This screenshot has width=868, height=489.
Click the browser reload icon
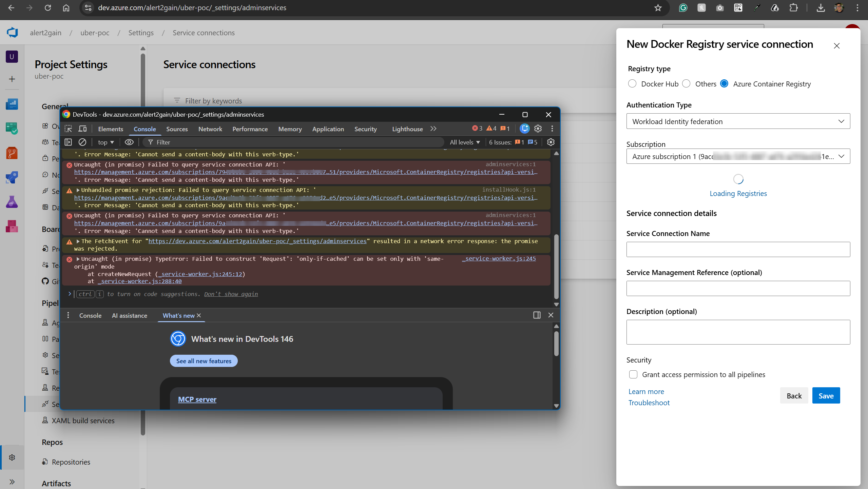tap(48, 8)
